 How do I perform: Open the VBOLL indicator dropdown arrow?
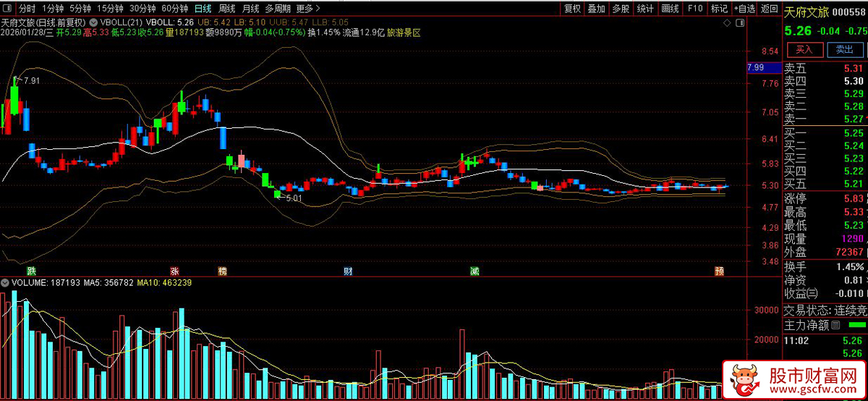93,22
